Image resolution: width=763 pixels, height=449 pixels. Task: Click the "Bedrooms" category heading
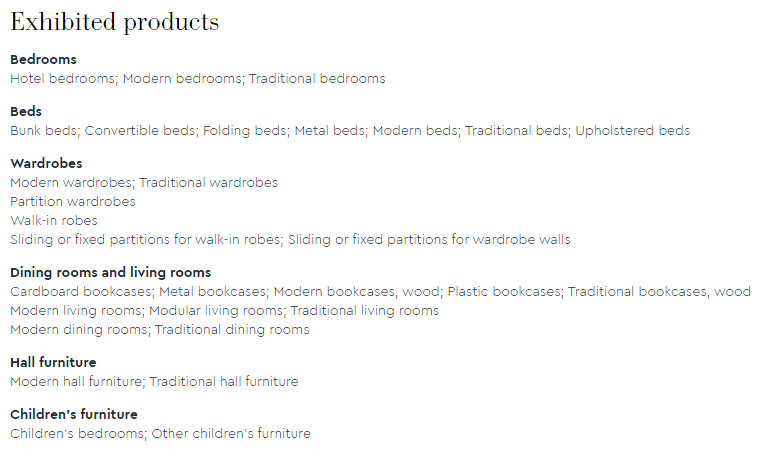click(43, 60)
